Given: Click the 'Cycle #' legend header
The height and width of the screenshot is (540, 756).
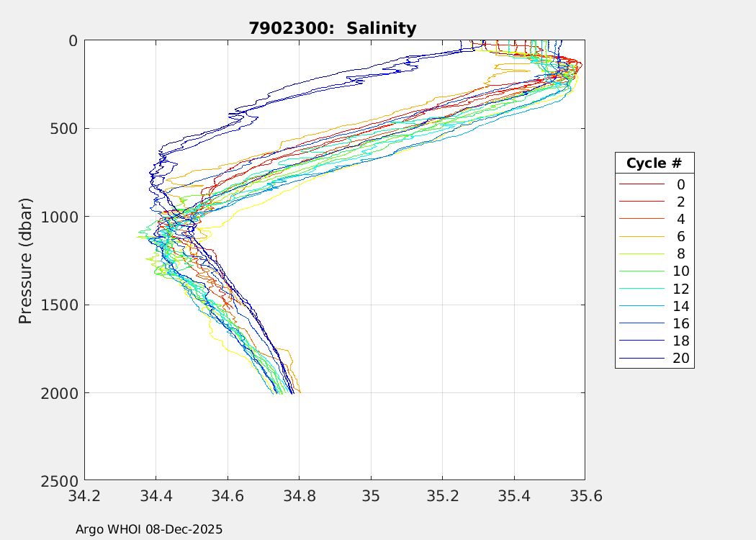Looking at the screenshot, I should 654,163.
